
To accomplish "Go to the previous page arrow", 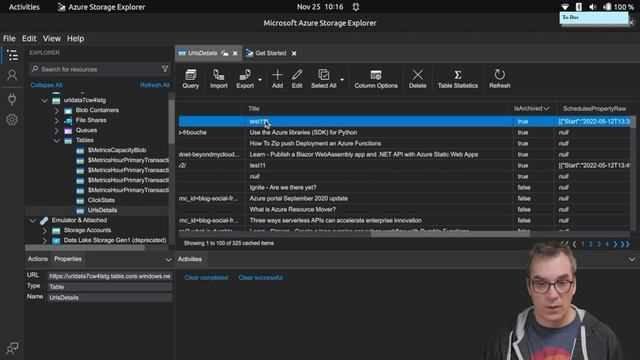I will 575,244.
